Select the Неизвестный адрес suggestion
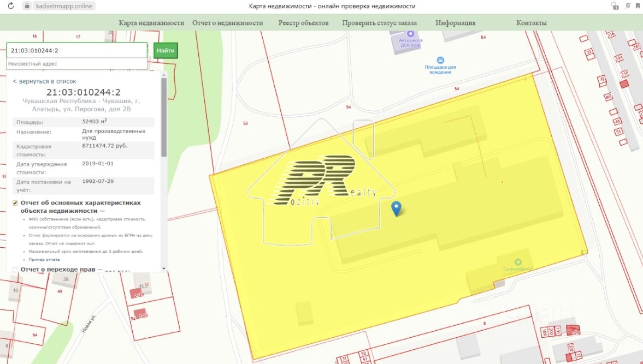This screenshot has width=643, height=364. click(x=76, y=64)
